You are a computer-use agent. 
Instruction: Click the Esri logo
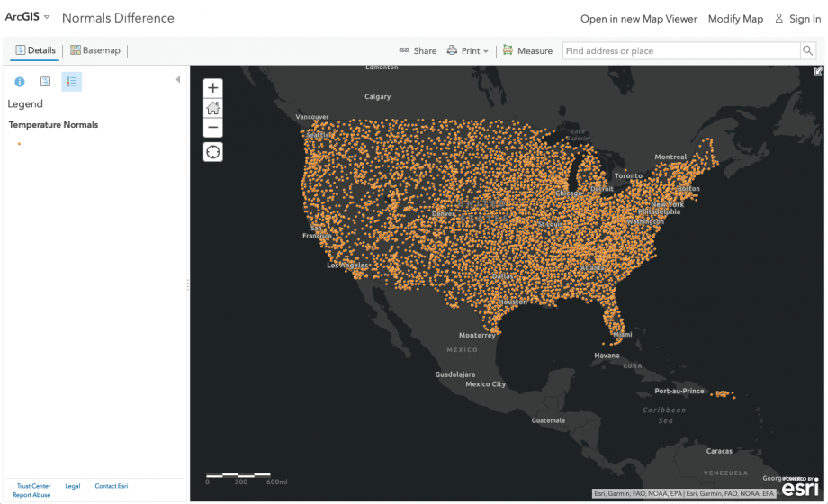(800, 487)
